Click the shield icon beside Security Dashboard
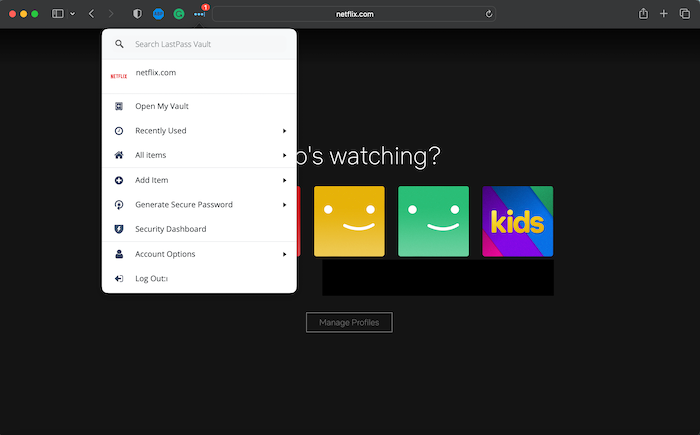This screenshot has height=435, width=700. click(x=119, y=229)
